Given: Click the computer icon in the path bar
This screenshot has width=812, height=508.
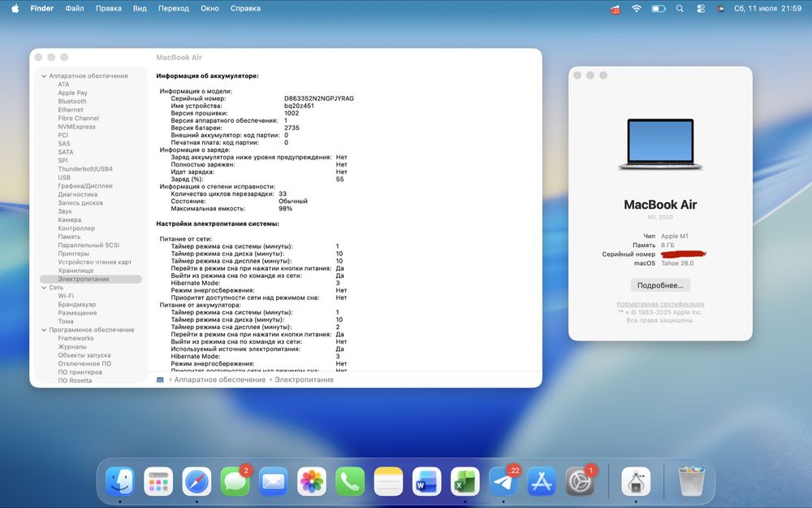Looking at the screenshot, I should [x=160, y=380].
